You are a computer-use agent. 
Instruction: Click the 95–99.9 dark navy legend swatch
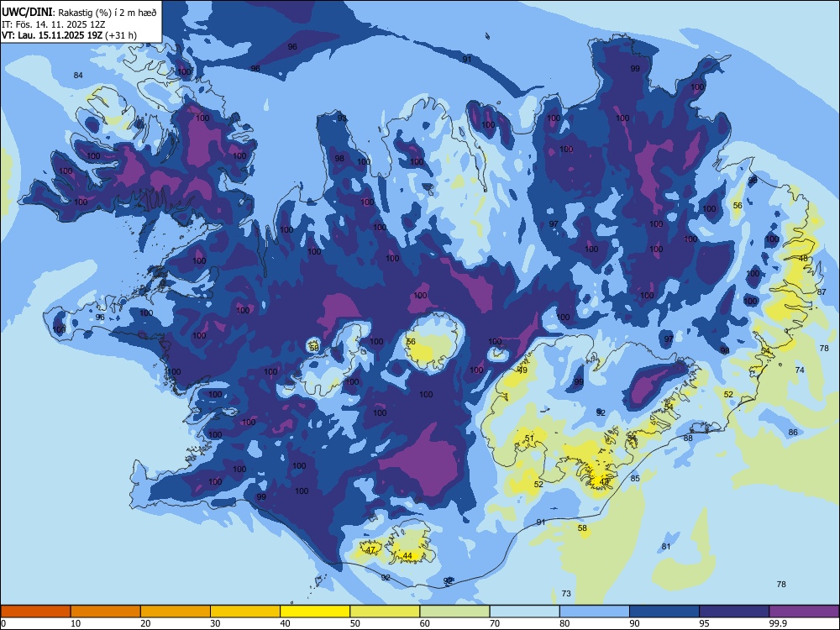pyautogui.click(x=734, y=612)
